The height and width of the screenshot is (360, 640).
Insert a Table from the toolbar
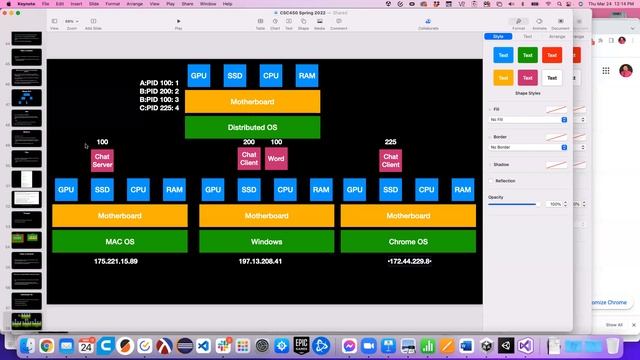pyautogui.click(x=260, y=21)
